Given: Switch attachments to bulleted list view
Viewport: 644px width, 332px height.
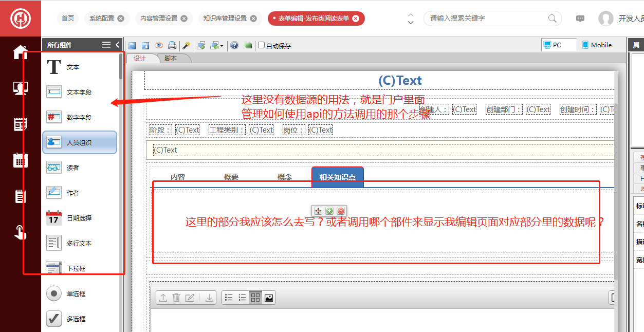Looking at the screenshot, I should [x=229, y=298].
